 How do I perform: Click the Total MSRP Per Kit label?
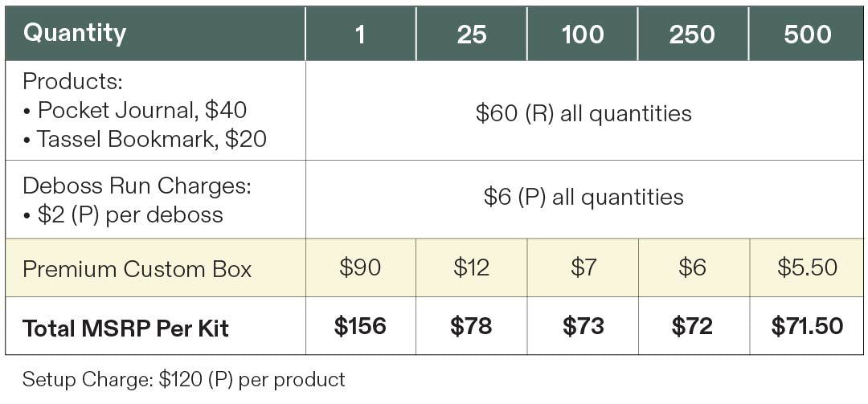pos(125,328)
